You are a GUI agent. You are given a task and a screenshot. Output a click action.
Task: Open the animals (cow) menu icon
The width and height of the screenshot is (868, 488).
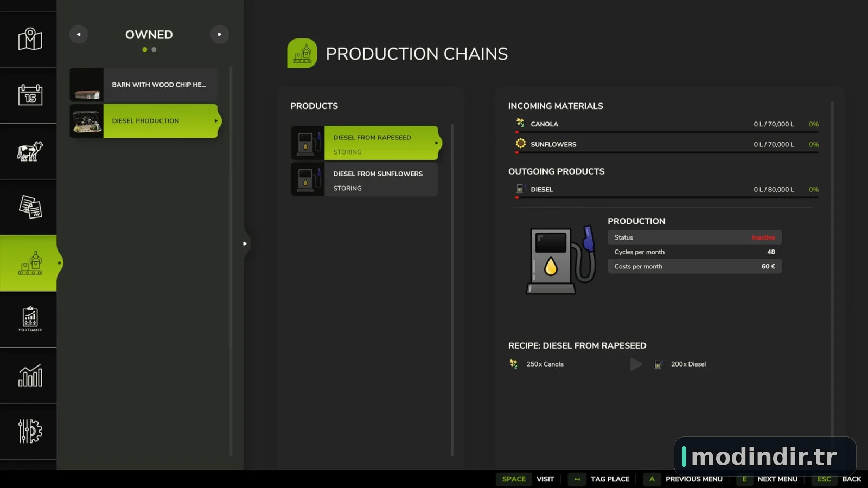point(30,151)
